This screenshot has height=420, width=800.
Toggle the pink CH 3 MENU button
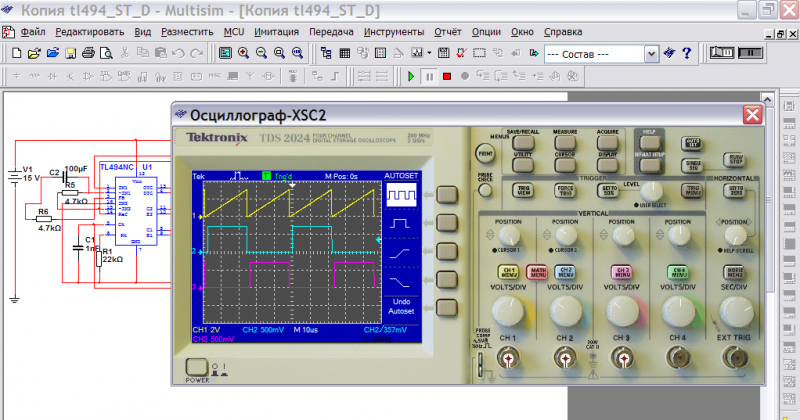[621, 272]
